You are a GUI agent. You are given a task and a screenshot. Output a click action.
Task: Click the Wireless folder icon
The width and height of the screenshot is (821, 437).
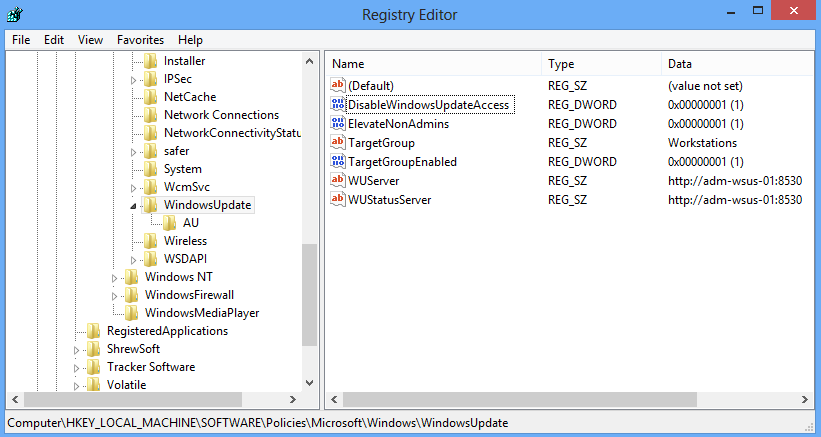click(151, 241)
